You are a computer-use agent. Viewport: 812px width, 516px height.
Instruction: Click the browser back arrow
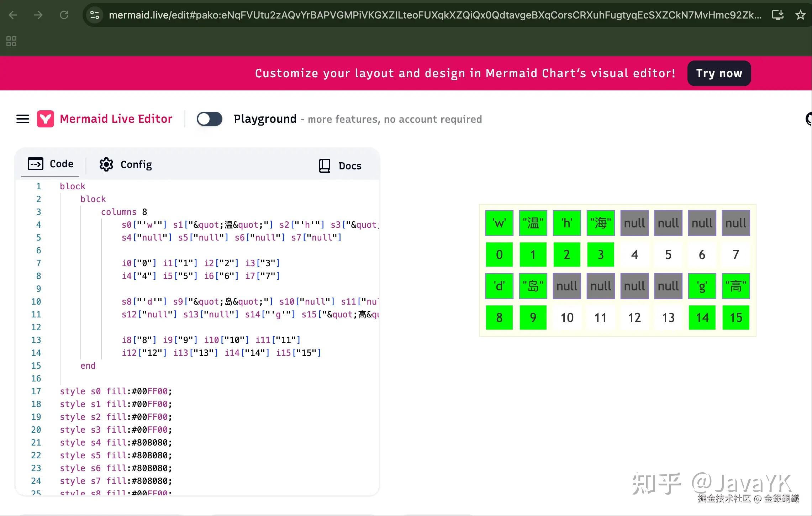pos(13,15)
